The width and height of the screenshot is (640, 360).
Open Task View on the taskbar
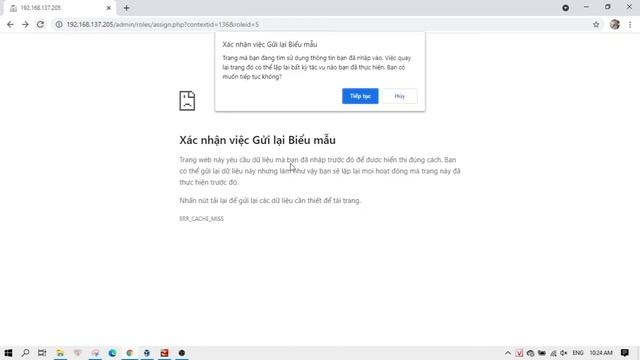point(42,353)
